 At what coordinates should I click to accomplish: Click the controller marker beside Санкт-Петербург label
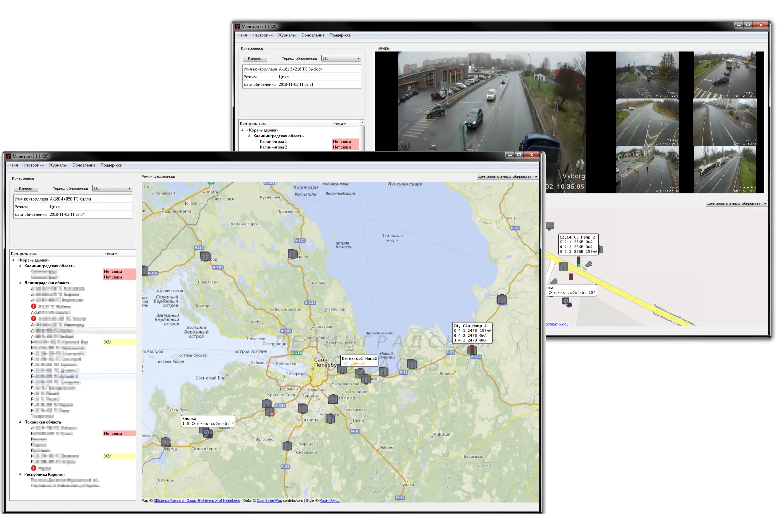[341, 369]
